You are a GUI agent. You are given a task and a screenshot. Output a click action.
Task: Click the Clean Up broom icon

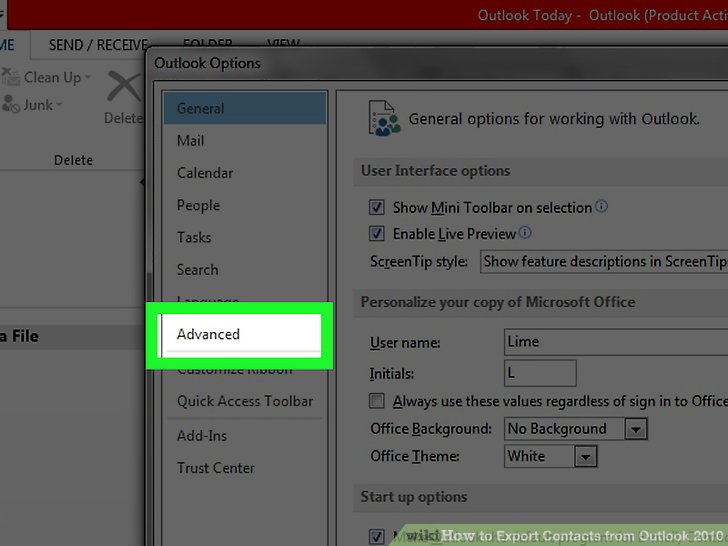click(x=10, y=77)
